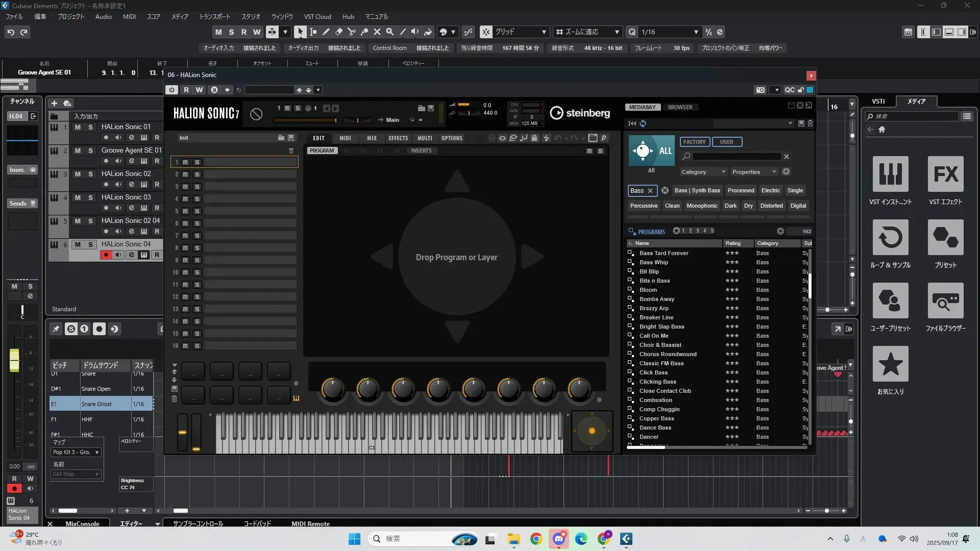This screenshot has height=551, width=980.
Task: Open the Pop Kit 3 drum map dropdown
Action: pyautogui.click(x=76, y=453)
